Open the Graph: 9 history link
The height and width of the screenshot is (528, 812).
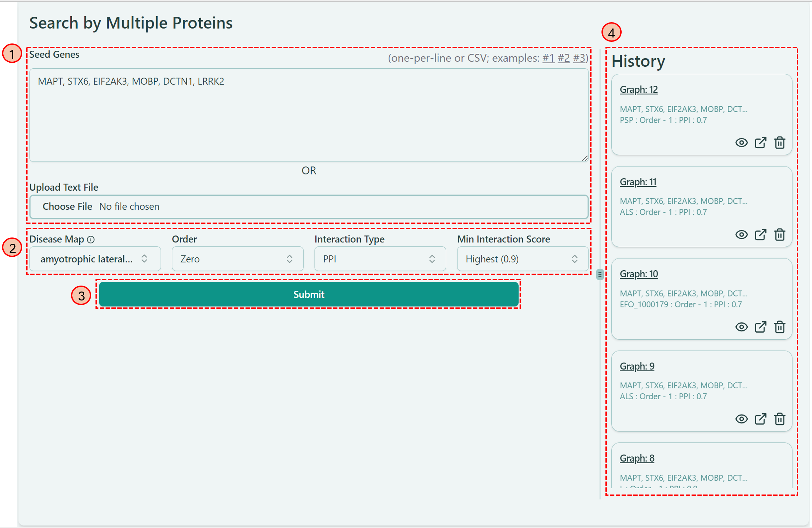tap(637, 366)
